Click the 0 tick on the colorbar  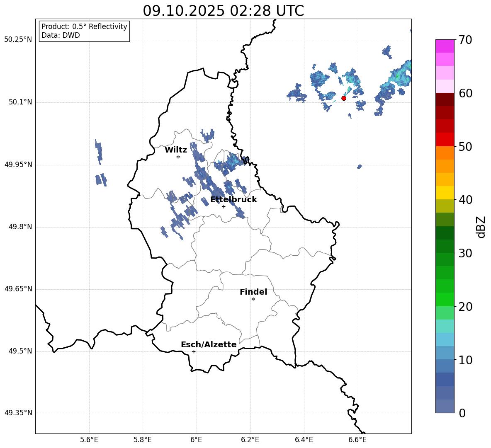click(462, 413)
